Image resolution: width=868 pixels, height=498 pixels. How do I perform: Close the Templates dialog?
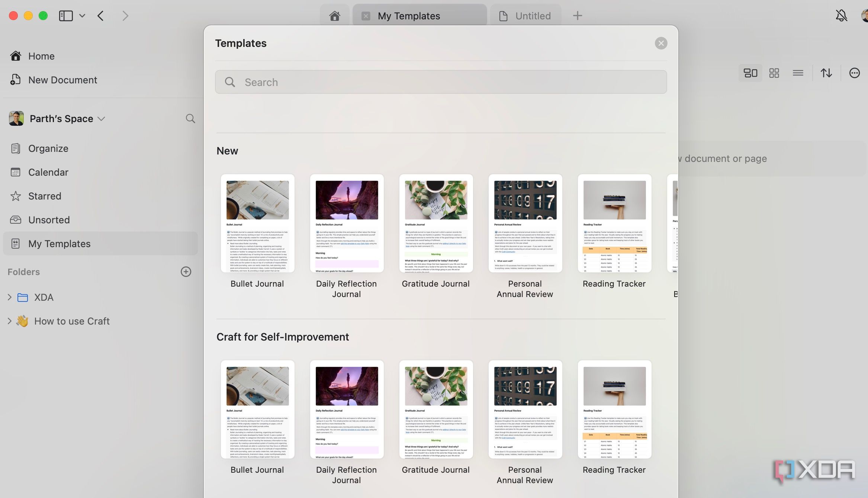(x=661, y=43)
